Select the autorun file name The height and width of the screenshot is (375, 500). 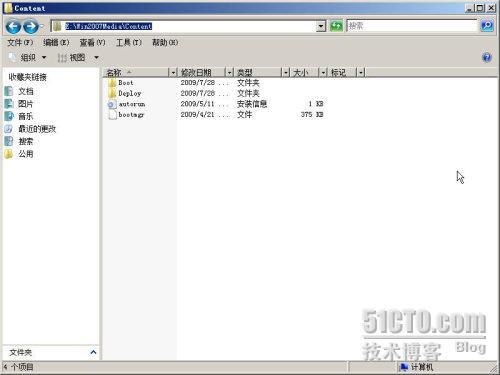pos(132,104)
